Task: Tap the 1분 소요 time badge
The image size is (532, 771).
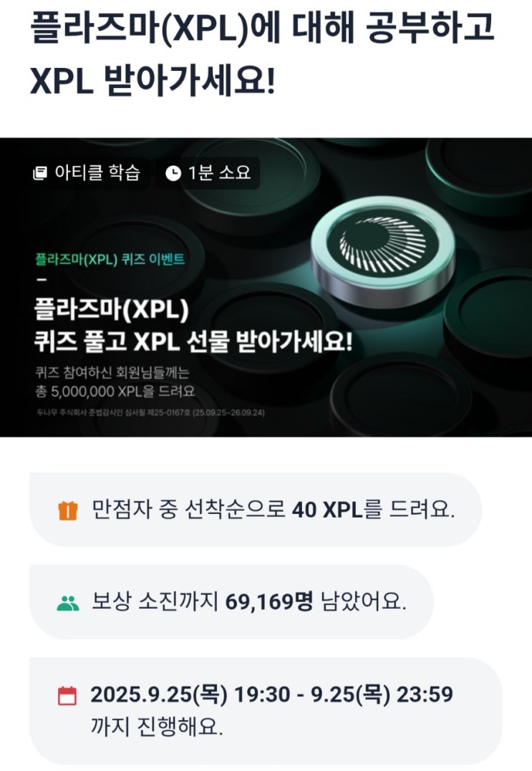Action: click(208, 173)
